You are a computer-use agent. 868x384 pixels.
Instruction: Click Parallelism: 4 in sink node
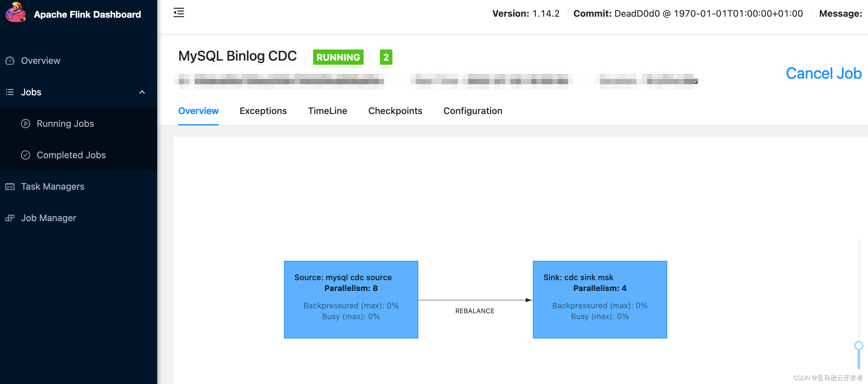[600, 288]
